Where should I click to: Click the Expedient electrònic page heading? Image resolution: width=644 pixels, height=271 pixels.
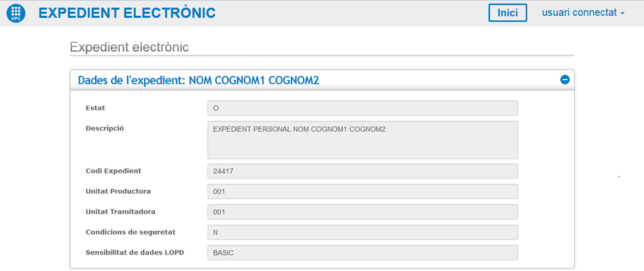(129, 47)
